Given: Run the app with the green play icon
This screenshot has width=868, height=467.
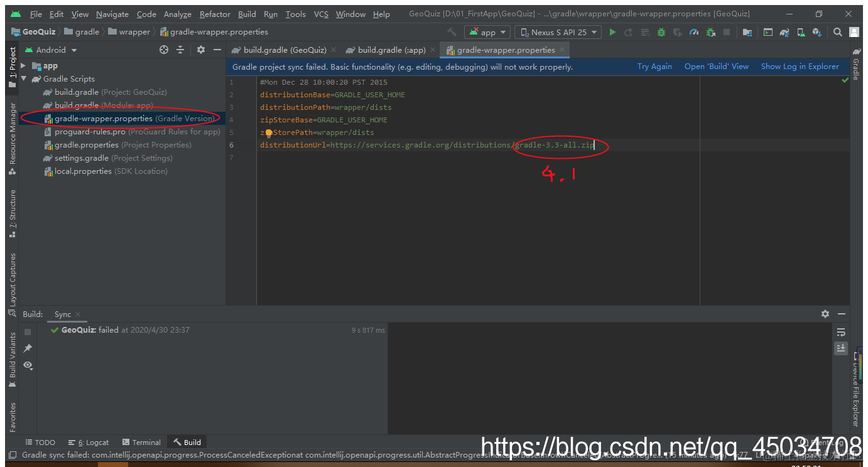Looking at the screenshot, I should tap(613, 32).
